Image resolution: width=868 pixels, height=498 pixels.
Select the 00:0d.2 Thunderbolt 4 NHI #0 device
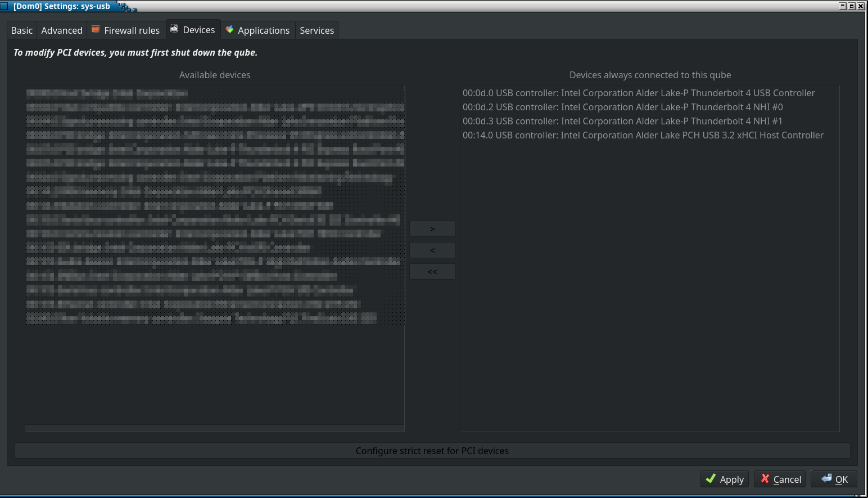(622, 107)
